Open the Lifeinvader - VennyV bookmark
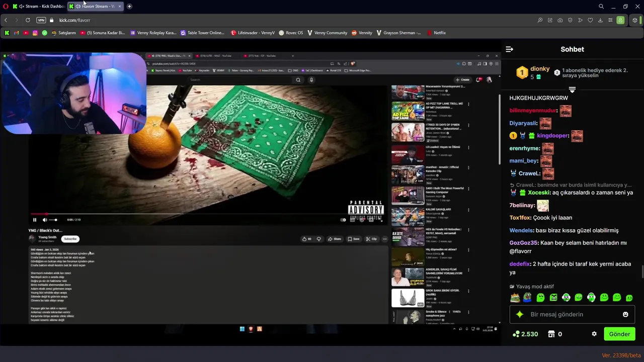644x362 pixels. click(x=253, y=33)
